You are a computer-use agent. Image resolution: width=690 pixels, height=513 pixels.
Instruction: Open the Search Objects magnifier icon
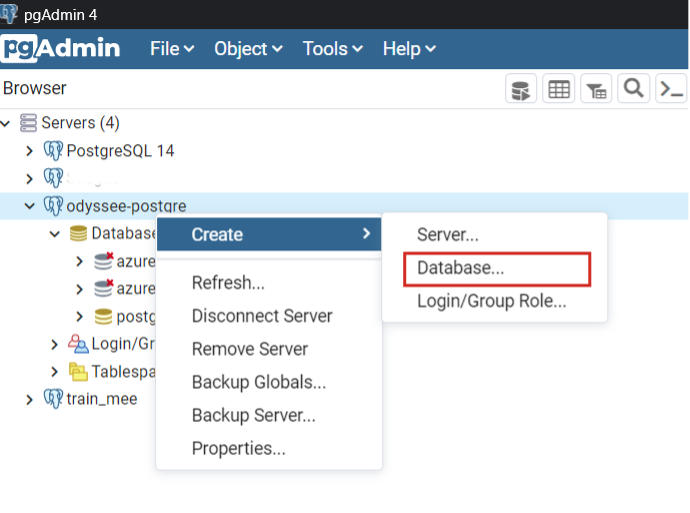tap(633, 89)
